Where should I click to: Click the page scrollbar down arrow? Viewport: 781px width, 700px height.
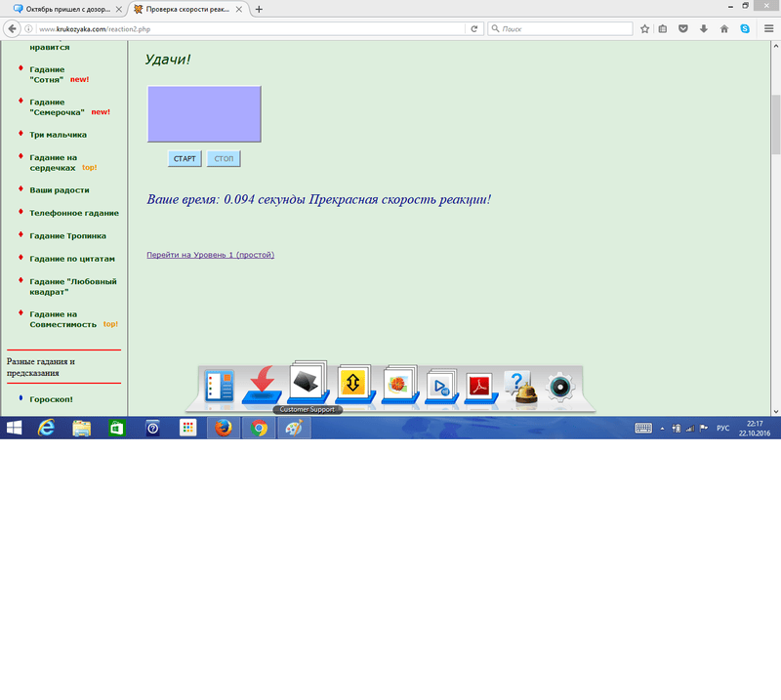point(776,412)
